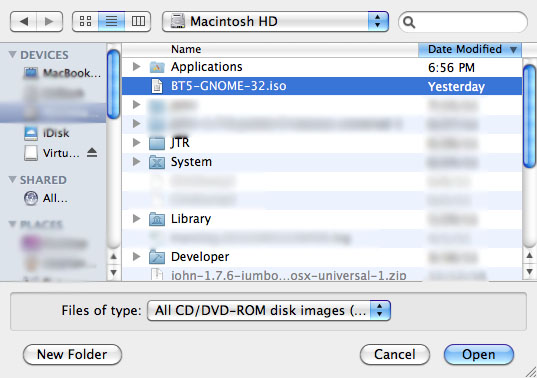Switch to list view
Image resolution: width=537 pixels, height=378 pixels.
tap(111, 22)
